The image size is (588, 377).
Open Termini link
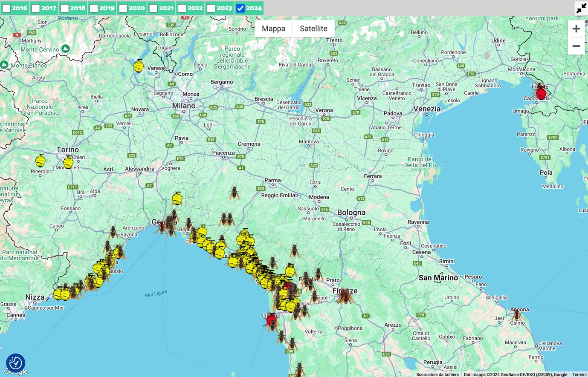(579, 374)
